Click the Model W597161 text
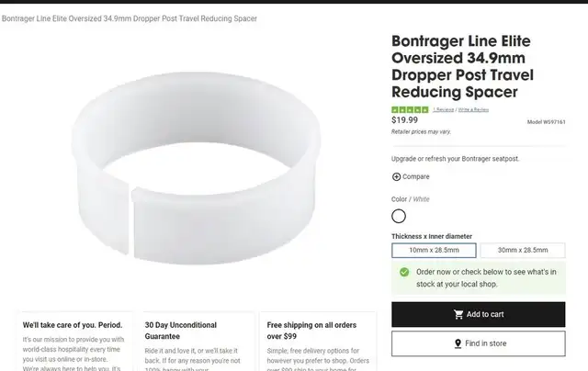This screenshot has width=588, height=371. pyautogui.click(x=546, y=122)
